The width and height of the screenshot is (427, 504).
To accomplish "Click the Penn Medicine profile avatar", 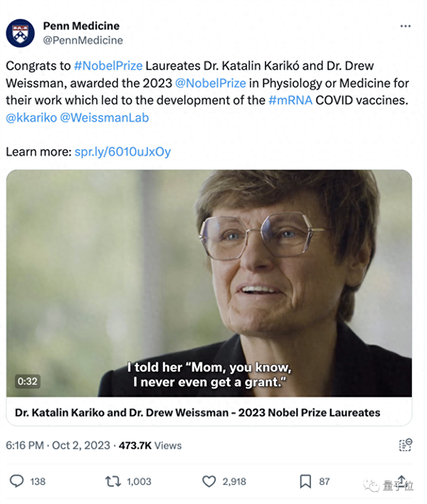I will tap(20, 32).
